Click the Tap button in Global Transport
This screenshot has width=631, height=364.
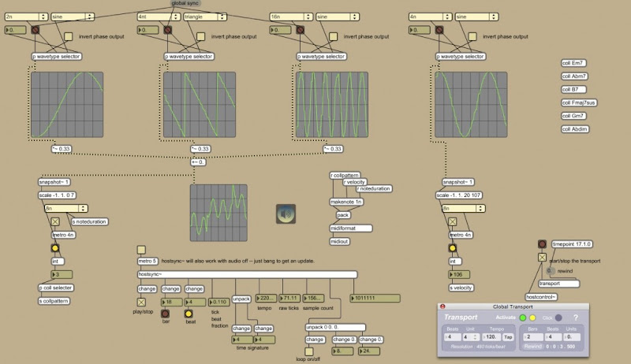(x=508, y=337)
